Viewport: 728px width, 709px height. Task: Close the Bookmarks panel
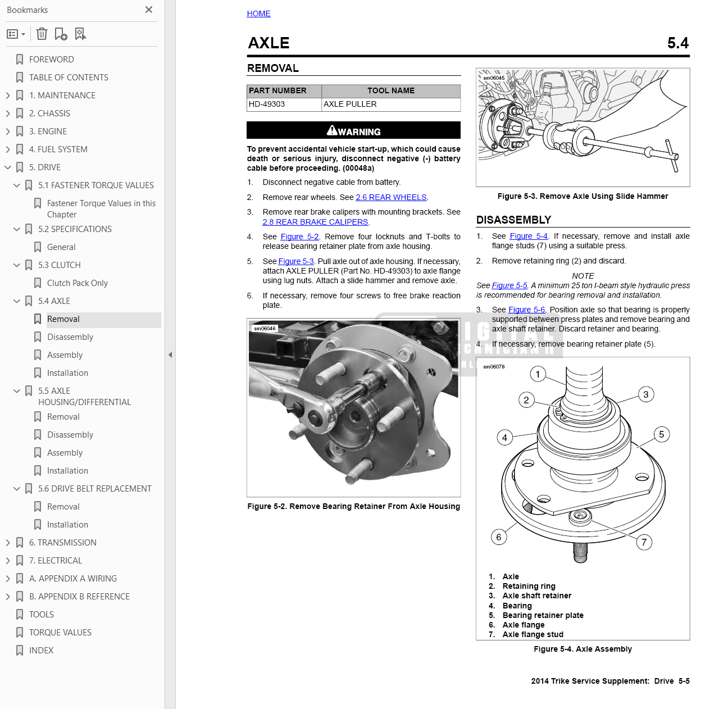coord(149,10)
